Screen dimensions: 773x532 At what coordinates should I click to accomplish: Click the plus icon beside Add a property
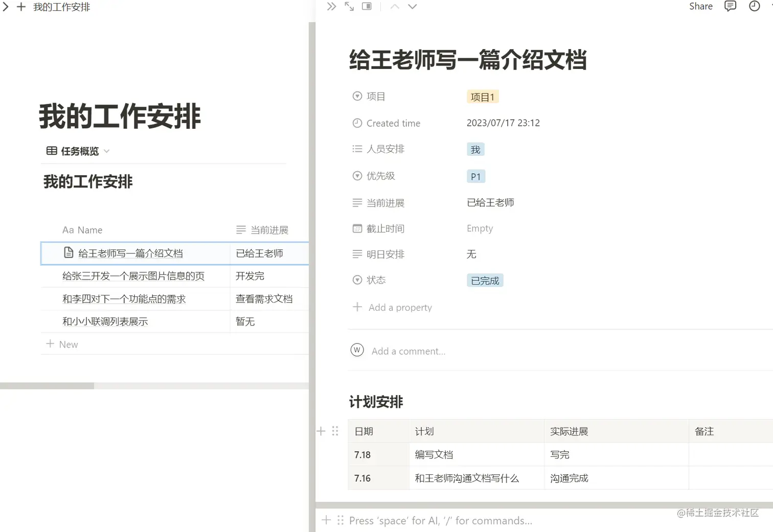[x=357, y=307]
